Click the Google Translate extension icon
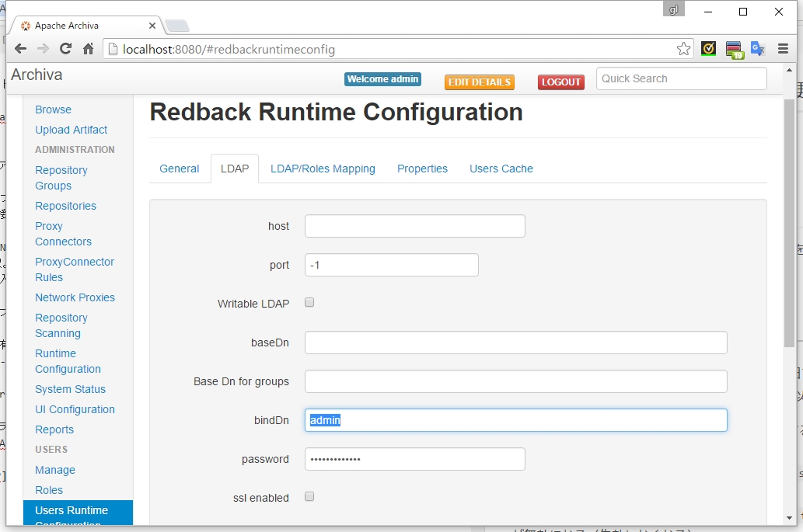 [x=758, y=48]
